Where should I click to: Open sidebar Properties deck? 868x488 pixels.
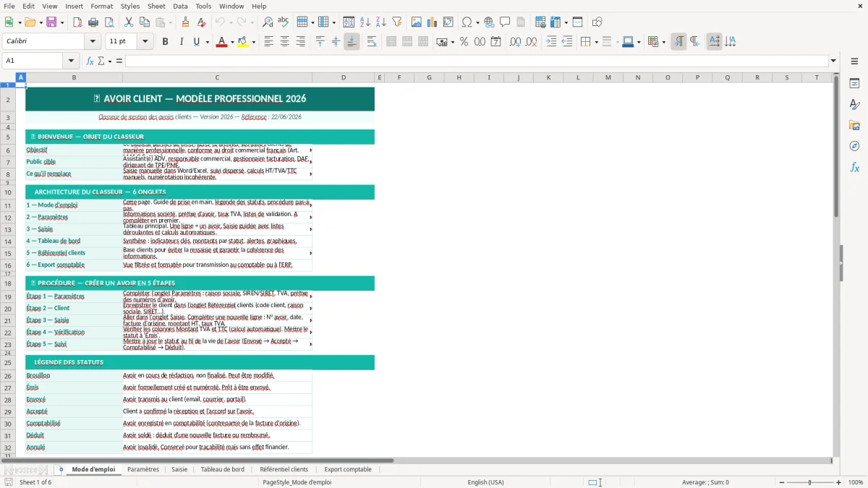pyautogui.click(x=854, y=84)
